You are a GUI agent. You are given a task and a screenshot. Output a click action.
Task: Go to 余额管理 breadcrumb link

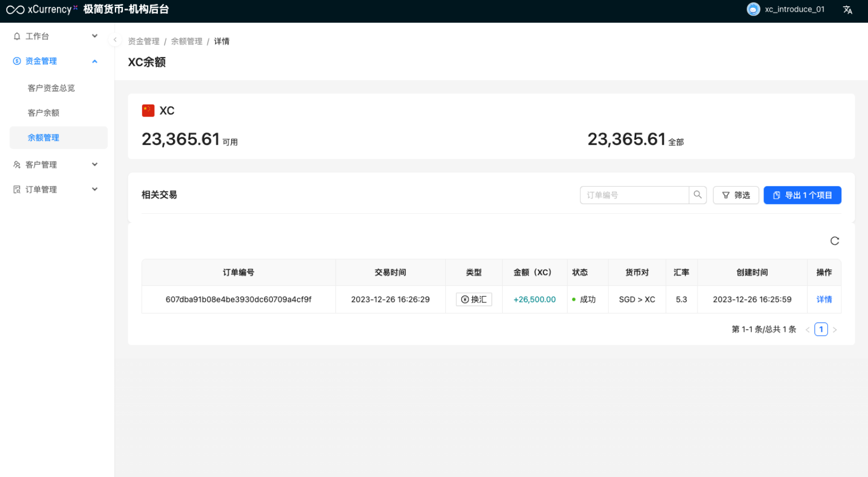pyautogui.click(x=186, y=41)
